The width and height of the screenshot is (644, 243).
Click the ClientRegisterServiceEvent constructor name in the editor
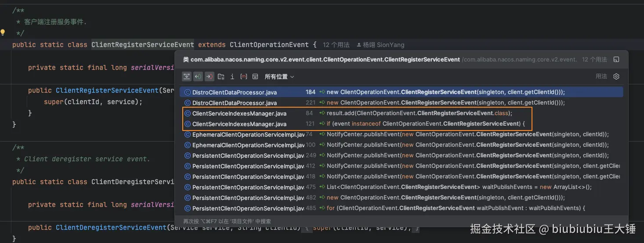point(107,91)
